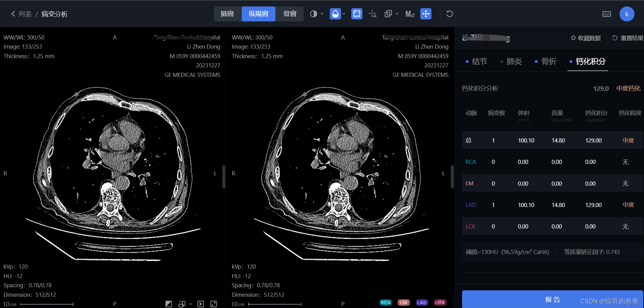Select the LM color label tag
This screenshot has width=644, height=308.
coord(404,303)
